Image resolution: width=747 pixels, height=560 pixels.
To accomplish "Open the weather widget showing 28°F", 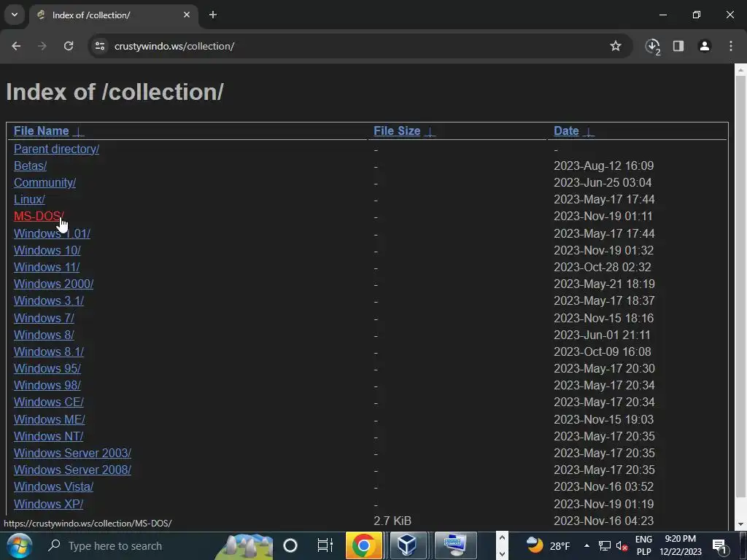I will tap(548, 545).
